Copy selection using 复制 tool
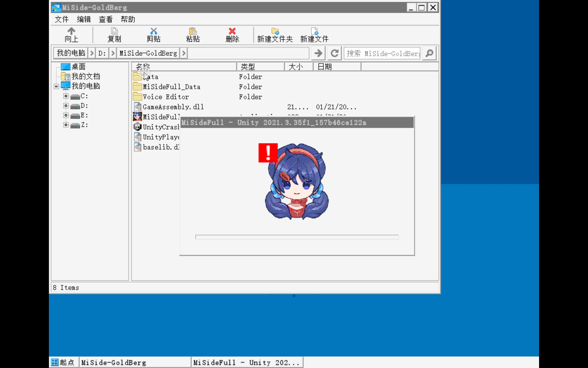Image resolution: width=588 pixels, height=368 pixels. tap(114, 35)
